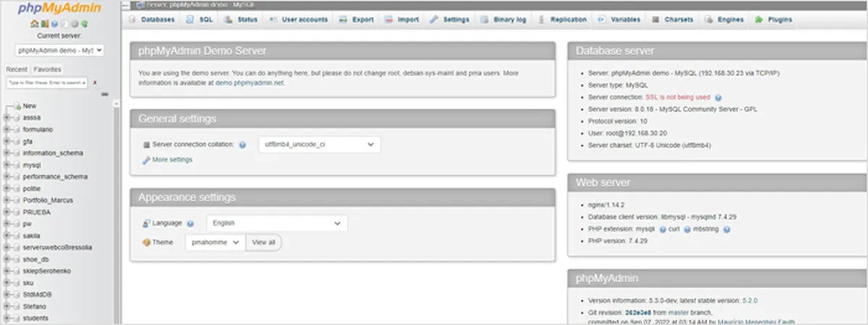868x325 pixels.
Task: Click the database filter input field
Action: click(x=47, y=83)
